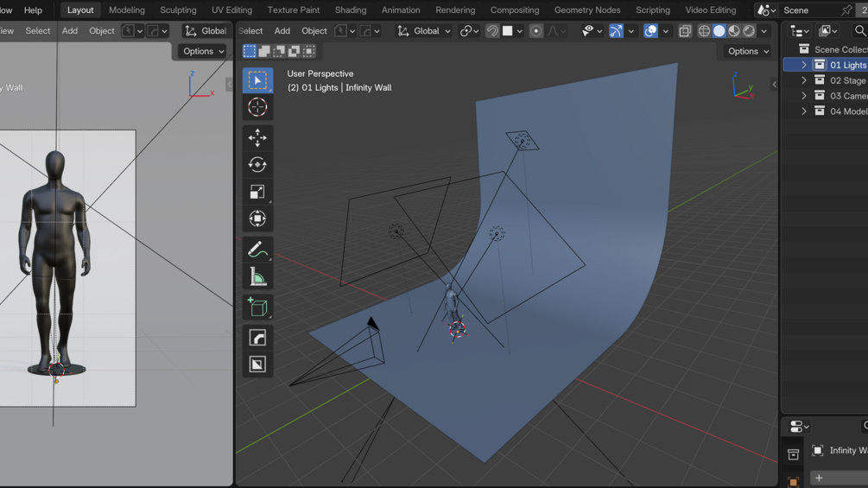Set selection mode to Extend

click(264, 51)
